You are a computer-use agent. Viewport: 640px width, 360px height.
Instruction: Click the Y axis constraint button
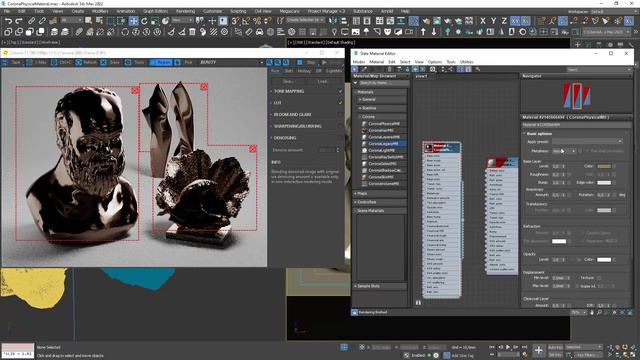click(x=493, y=20)
